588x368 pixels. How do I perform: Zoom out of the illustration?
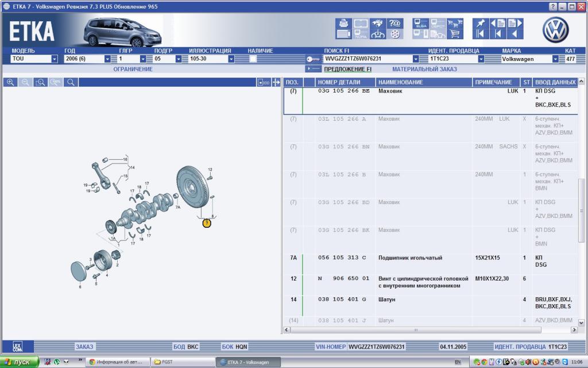pyautogui.click(x=25, y=82)
